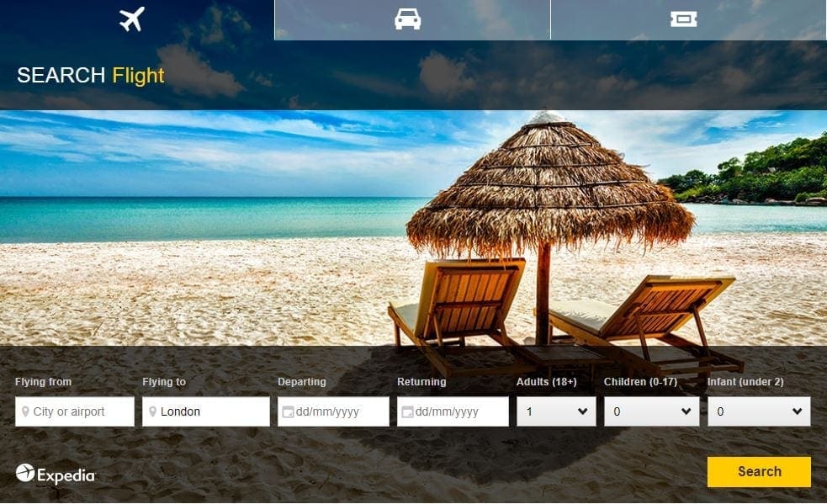The width and height of the screenshot is (827, 504).
Task: Open the Returning date field
Action: point(453,411)
